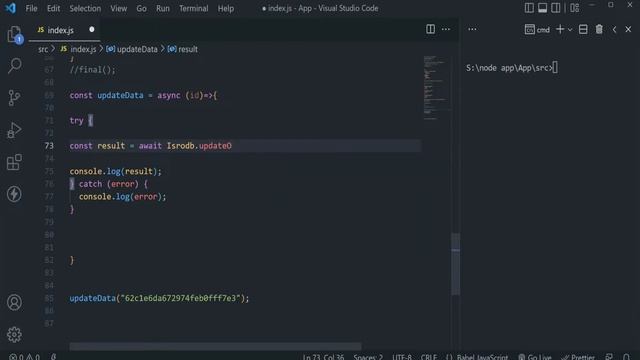Toggle the Go Live server

pyautogui.click(x=535, y=357)
